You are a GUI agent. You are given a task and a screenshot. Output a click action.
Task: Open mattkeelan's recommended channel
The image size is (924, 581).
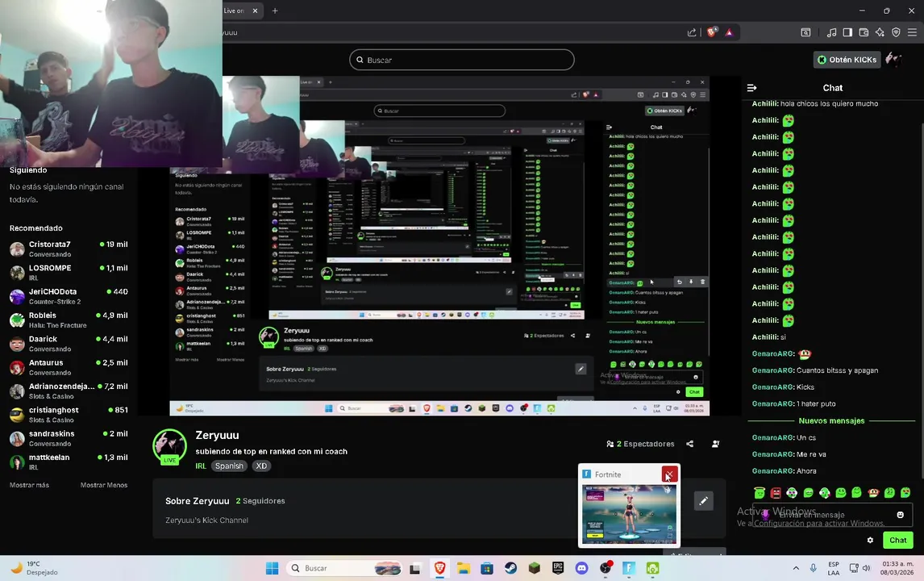tap(69, 462)
